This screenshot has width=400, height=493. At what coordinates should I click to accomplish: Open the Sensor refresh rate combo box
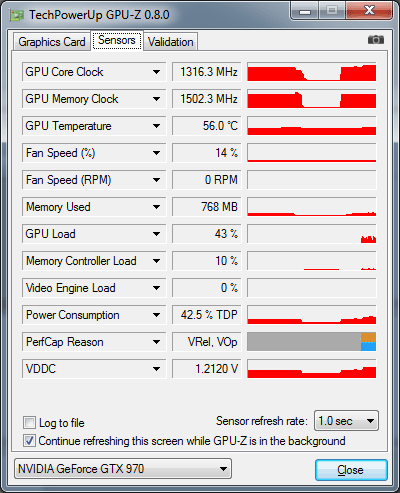[346, 421]
